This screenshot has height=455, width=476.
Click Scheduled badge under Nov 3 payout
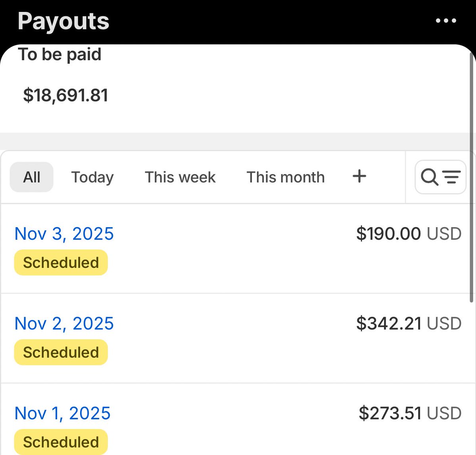click(x=61, y=262)
